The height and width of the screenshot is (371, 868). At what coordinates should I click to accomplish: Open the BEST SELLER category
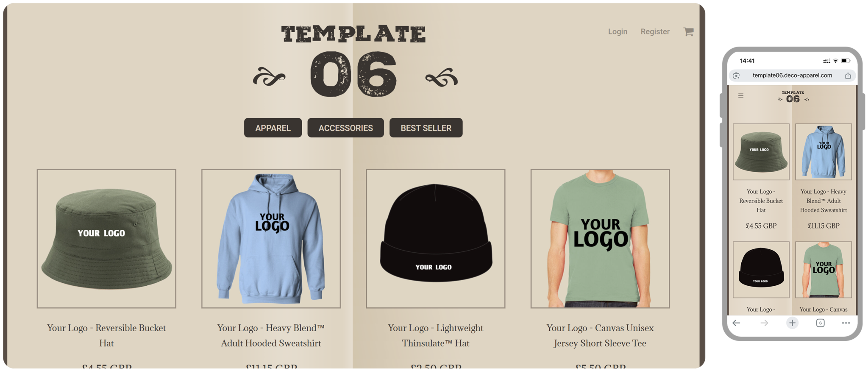[x=426, y=128]
